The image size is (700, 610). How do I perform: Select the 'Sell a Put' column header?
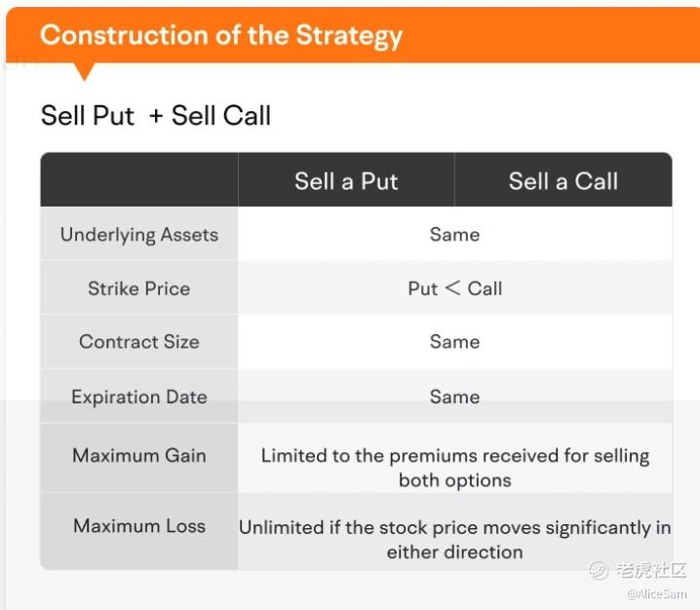tap(346, 181)
